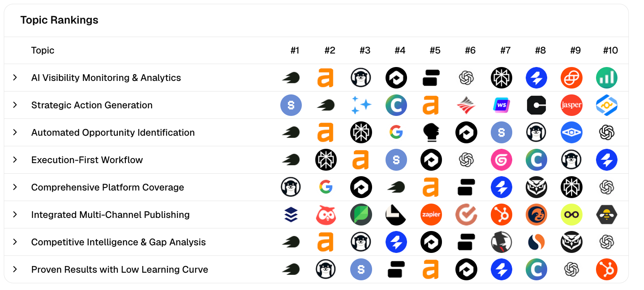Click the #10 rank column header
Viewport: 644px width, 290px height.
pos(610,51)
